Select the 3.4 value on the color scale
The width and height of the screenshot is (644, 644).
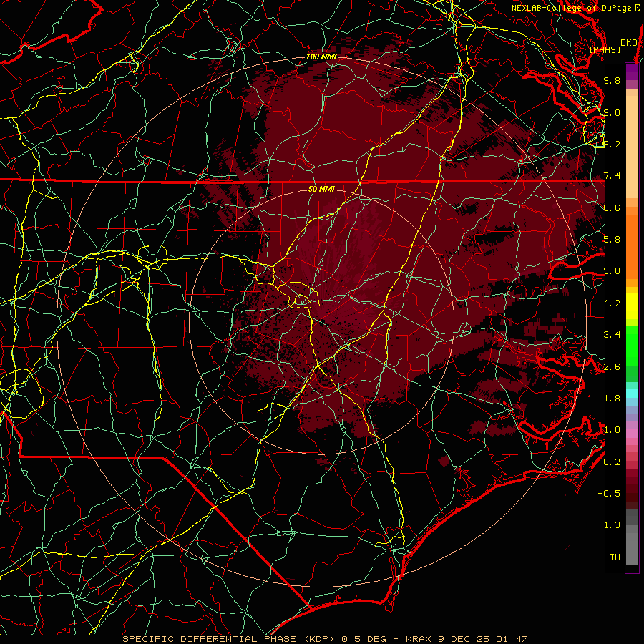pyautogui.click(x=612, y=335)
